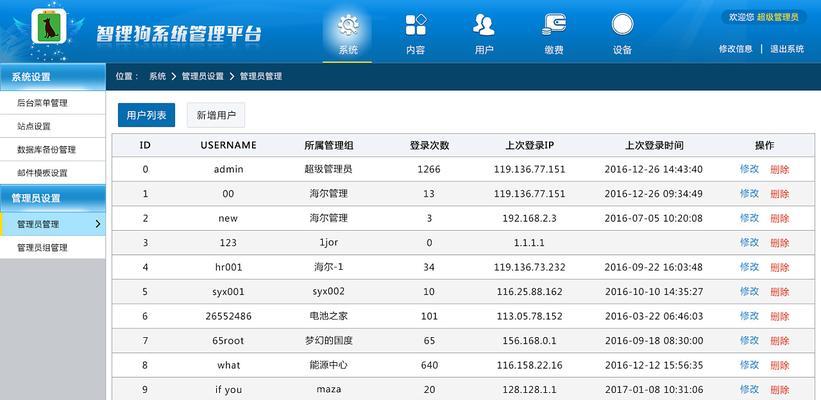
Task: Click 删除 for user syx001
Action: point(780,292)
